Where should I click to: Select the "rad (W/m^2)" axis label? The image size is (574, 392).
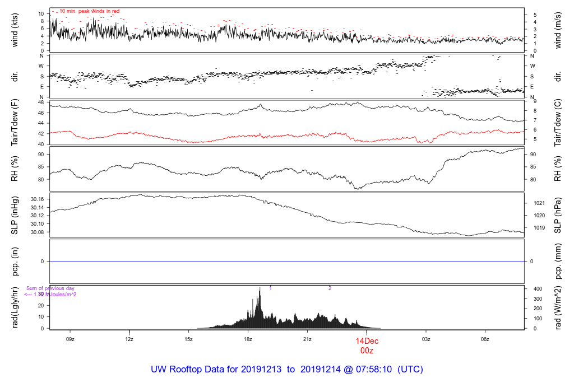[558, 307]
